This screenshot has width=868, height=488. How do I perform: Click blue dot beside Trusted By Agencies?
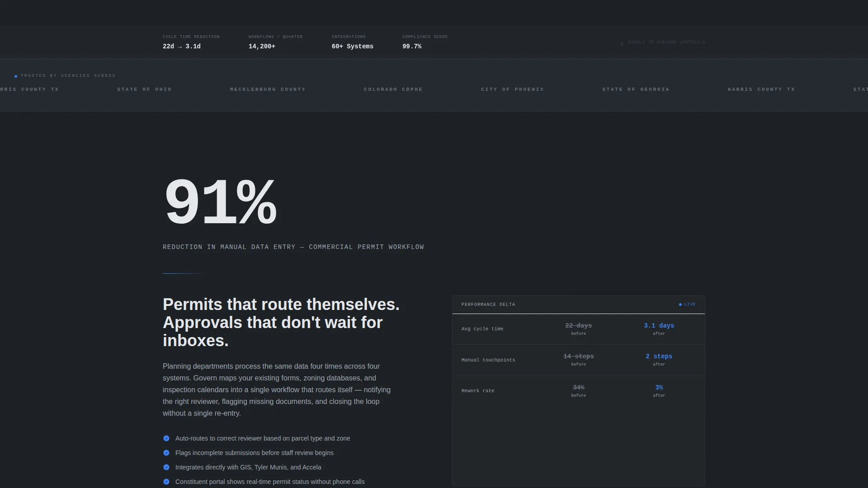pos(16,76)
